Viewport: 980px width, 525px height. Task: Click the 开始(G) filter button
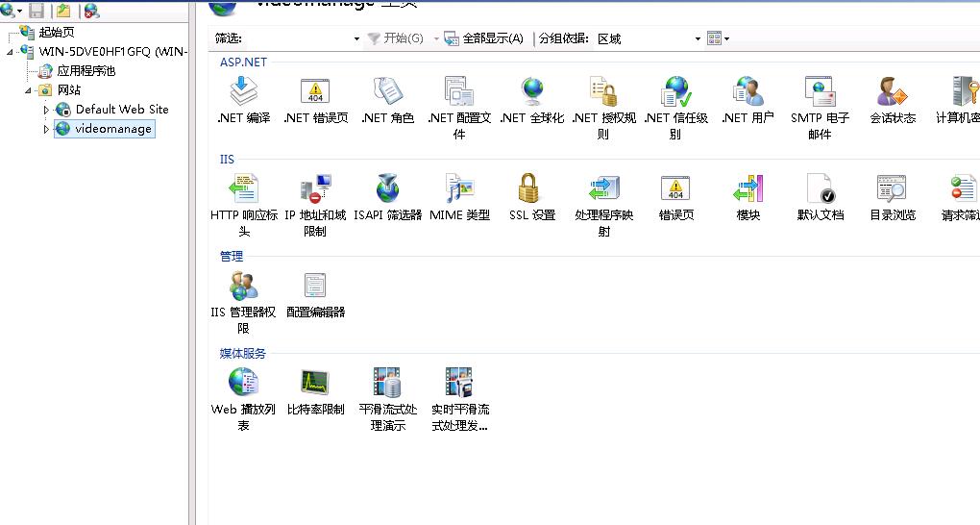395,38
